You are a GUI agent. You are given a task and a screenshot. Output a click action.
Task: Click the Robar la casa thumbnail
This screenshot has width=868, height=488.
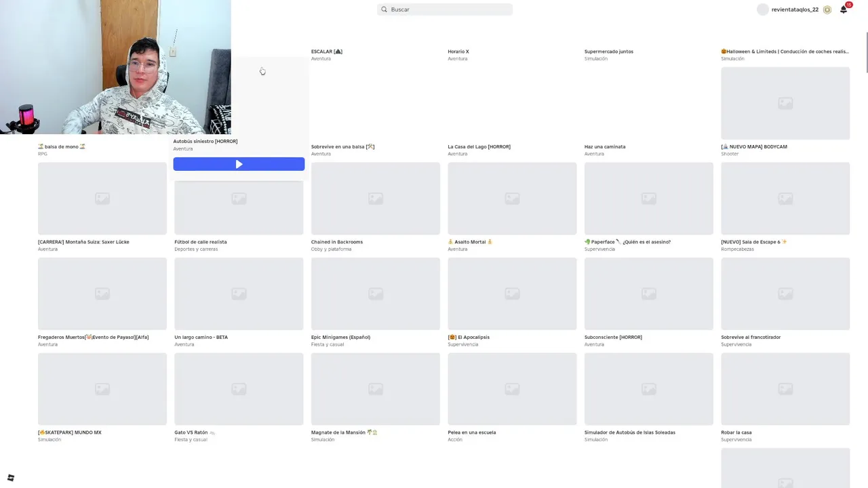point(785,389)
